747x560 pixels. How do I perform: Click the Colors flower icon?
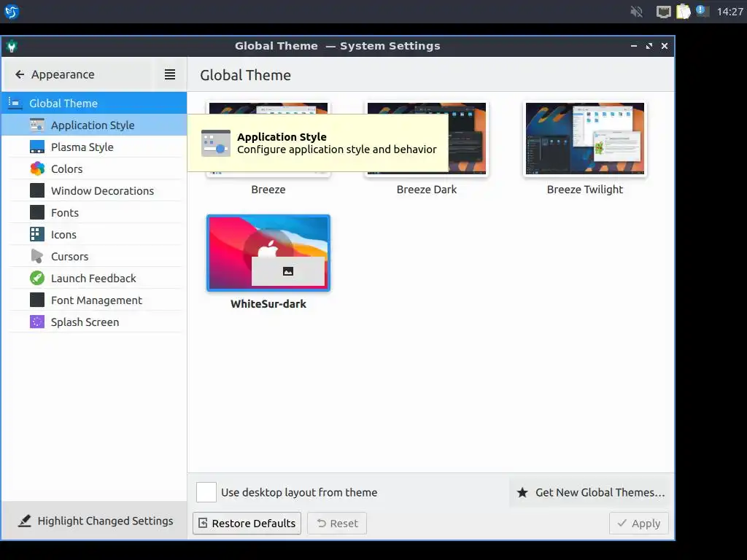37,168
